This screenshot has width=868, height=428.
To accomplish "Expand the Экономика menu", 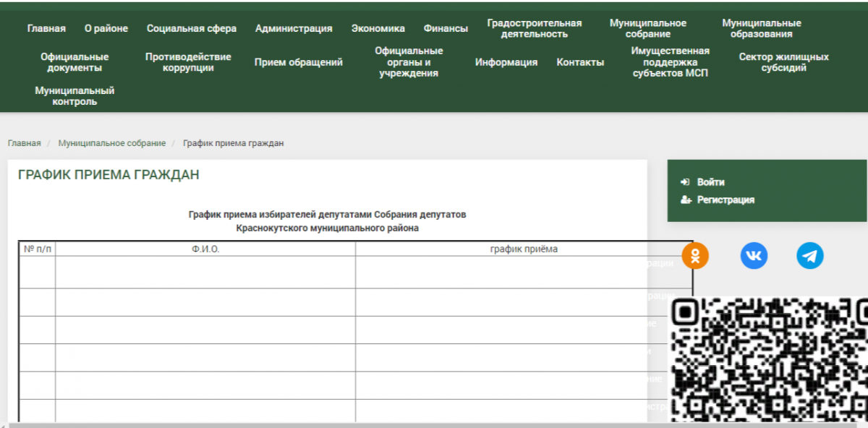I will (378, 29).
